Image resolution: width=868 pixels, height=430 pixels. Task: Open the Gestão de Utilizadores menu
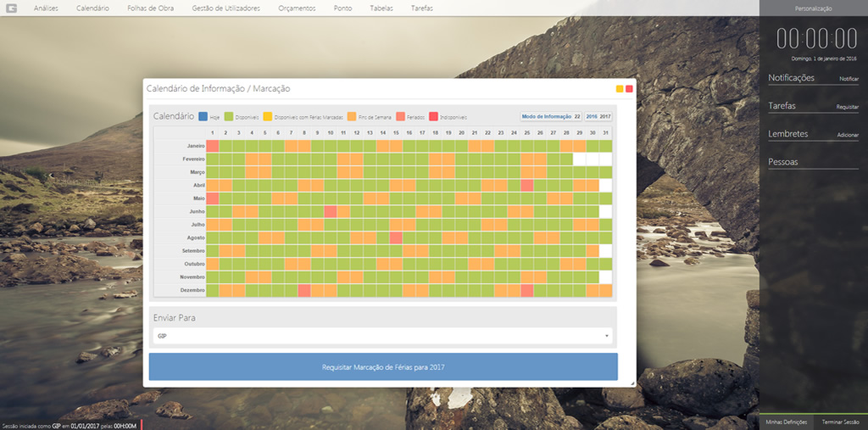click(226, 8)
